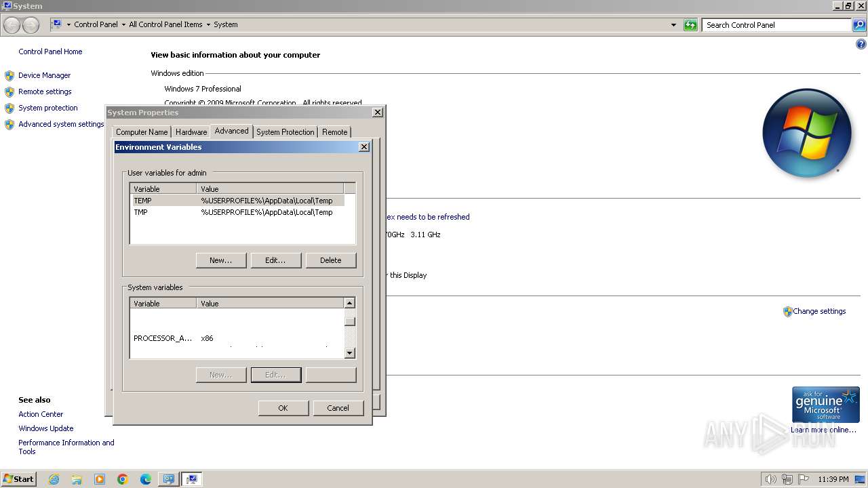This screenshot has width=868, height=488.
Task: Expand the Control Panel breadcrumb arrow
Action: pyautogui.click(x=123, y=25)
